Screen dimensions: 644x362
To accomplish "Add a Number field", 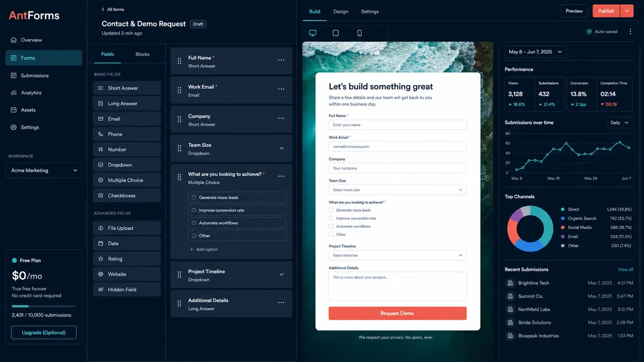I will (127, 150).
